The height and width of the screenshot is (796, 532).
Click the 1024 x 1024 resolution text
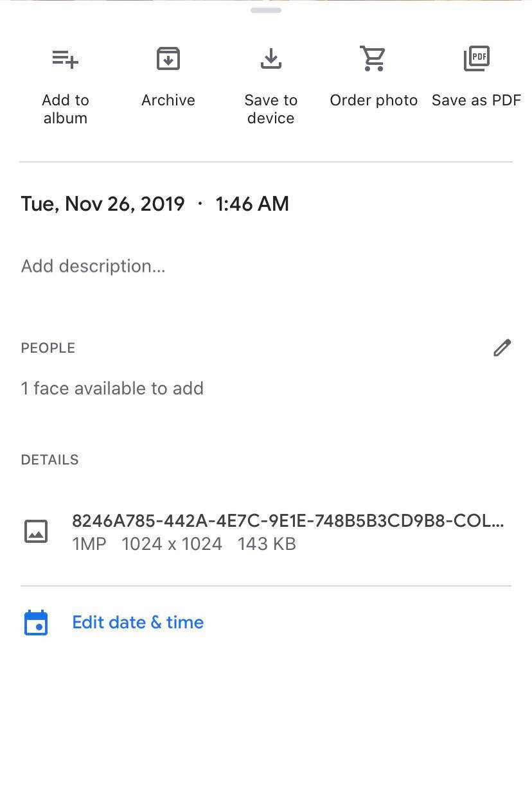point(172,544)
